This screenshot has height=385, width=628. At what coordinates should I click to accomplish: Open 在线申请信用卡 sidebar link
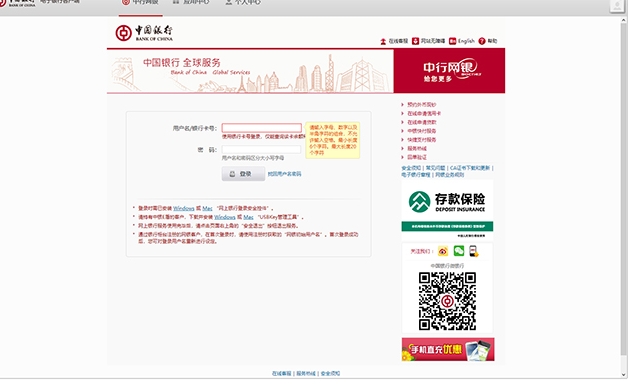pos(424,113)
